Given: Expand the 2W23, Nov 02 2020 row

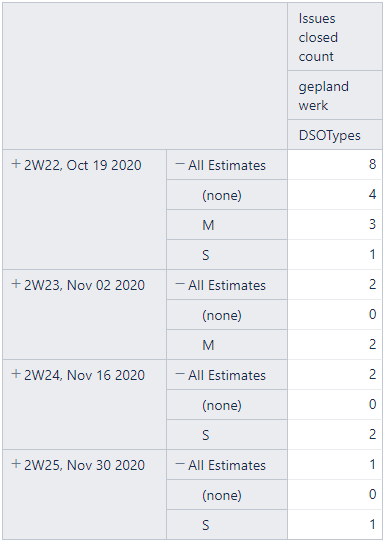Looking at the screenshot, I should tap(16, 284).
